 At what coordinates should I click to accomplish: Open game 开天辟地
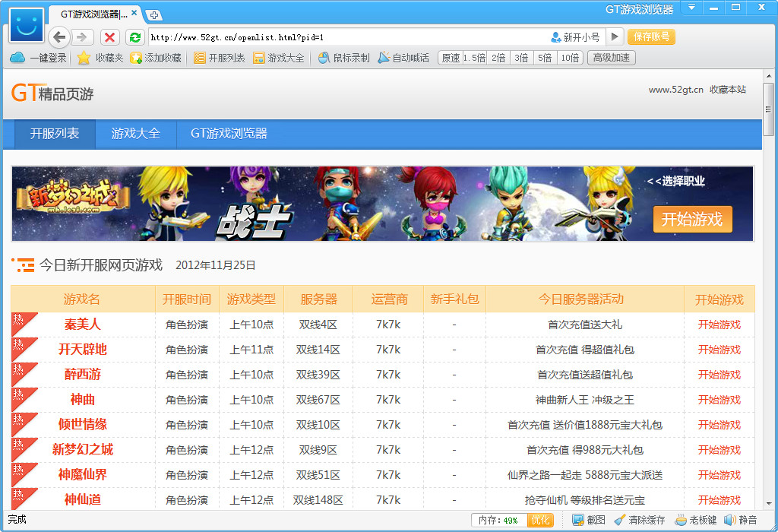[82, 350]
